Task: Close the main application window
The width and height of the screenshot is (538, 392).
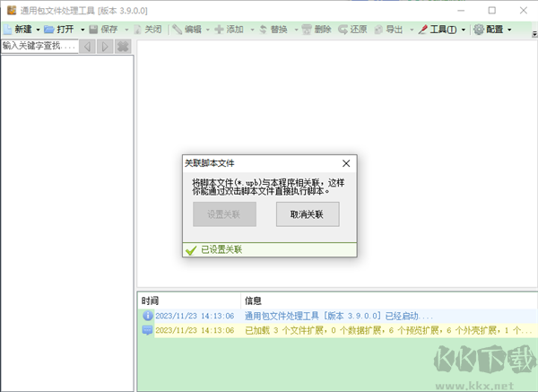Action: [524, 11]
